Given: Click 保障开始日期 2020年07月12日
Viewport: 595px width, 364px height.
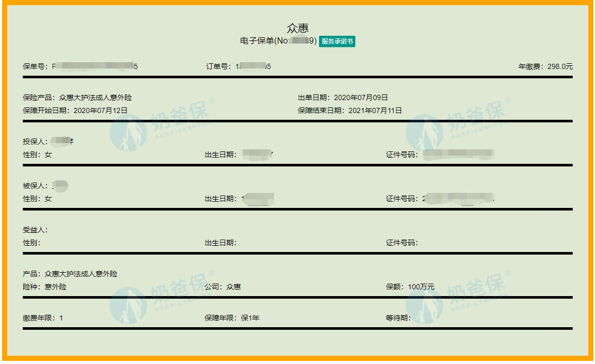Looking at the screenshot, I should [75, 110].
